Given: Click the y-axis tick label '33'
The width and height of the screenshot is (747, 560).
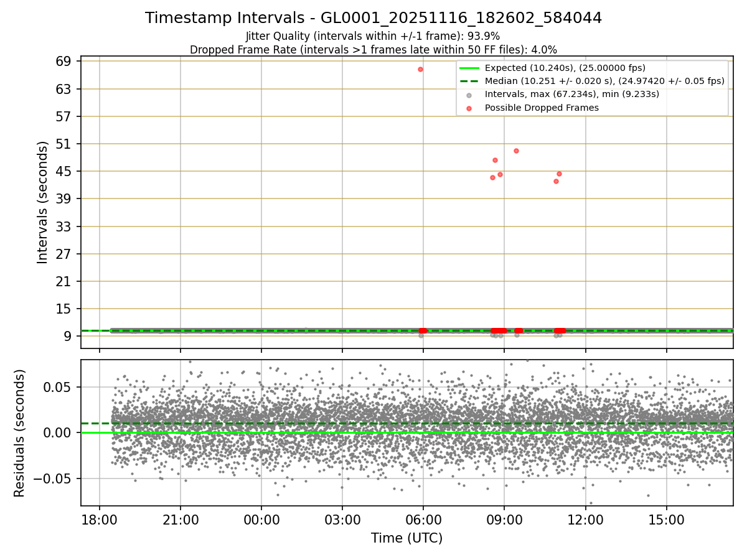Looking at the screenshot, I should (x=65, y=226).
